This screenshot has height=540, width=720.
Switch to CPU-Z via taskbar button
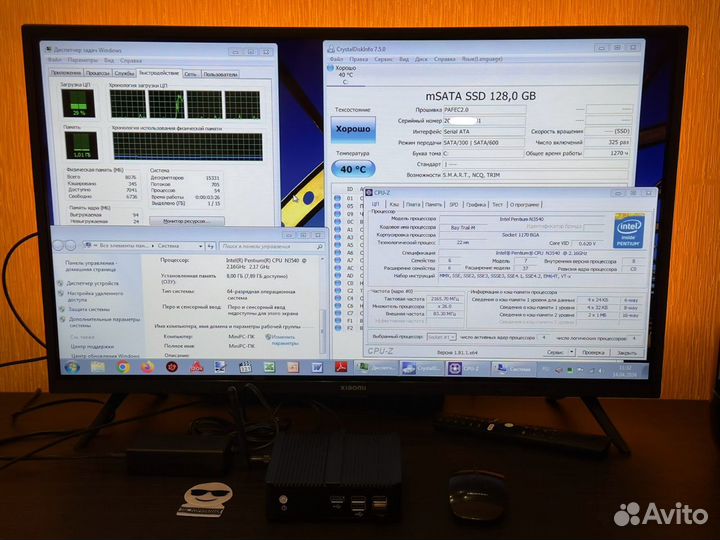465,369
